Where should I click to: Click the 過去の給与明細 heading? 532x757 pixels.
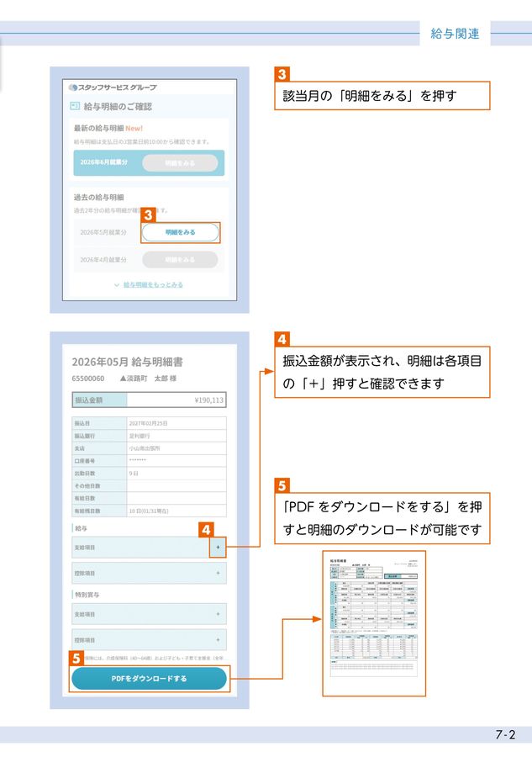pyautogui.click(x=98, y=198)
